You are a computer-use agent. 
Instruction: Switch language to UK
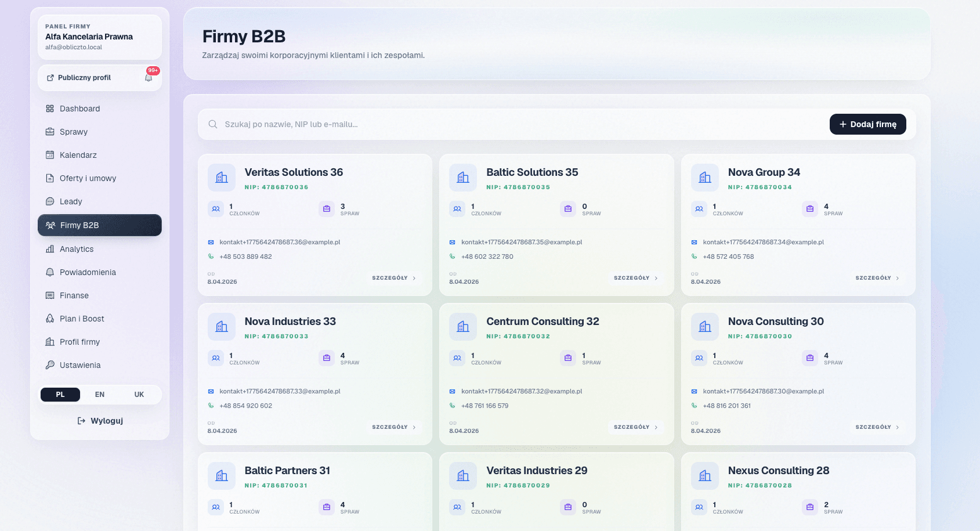[x=139, y=395]
